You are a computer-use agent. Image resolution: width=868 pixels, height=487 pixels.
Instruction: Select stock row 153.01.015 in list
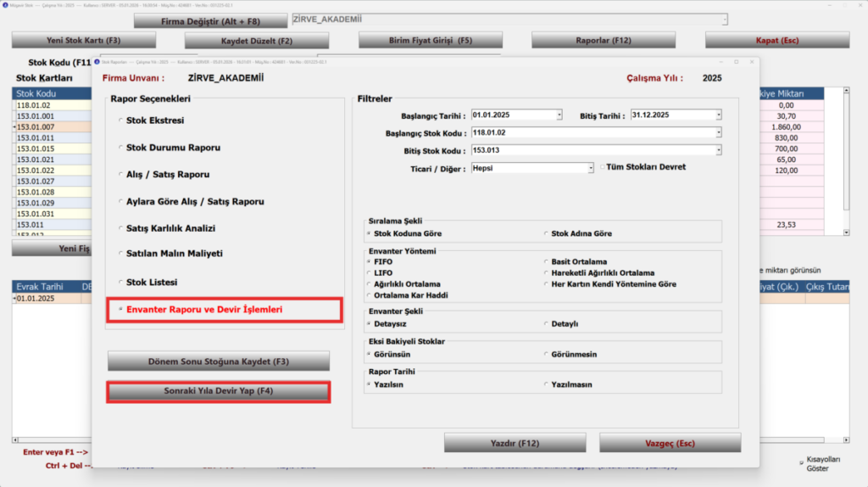53,148
